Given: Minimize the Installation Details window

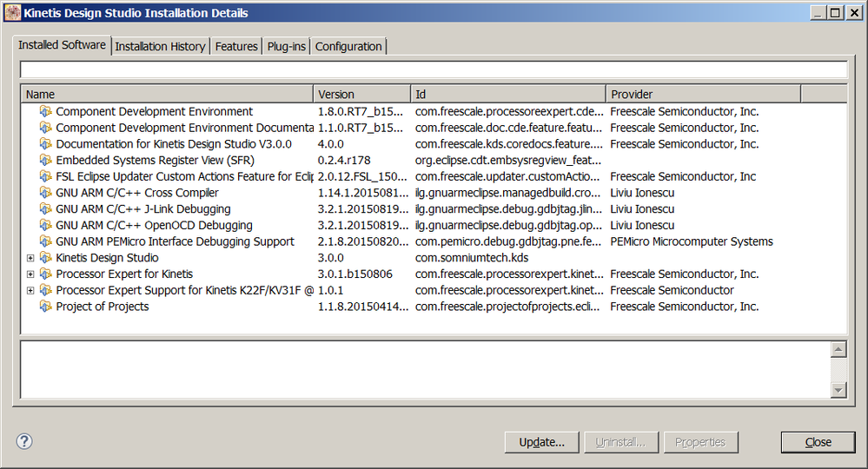Looking at the screenshot, I should (818, 13).
